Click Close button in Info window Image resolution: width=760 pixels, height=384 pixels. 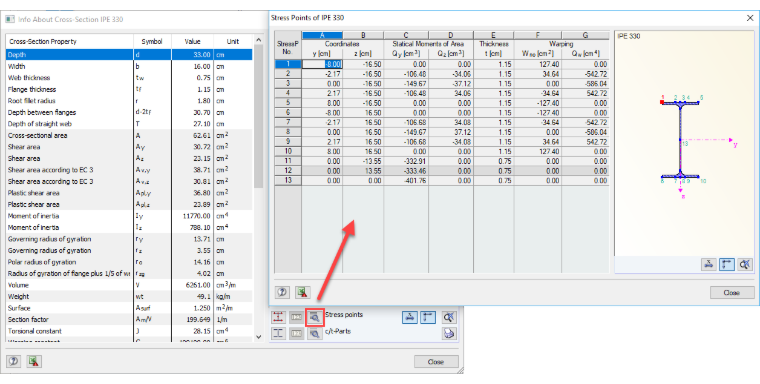(x=436, y=362)
